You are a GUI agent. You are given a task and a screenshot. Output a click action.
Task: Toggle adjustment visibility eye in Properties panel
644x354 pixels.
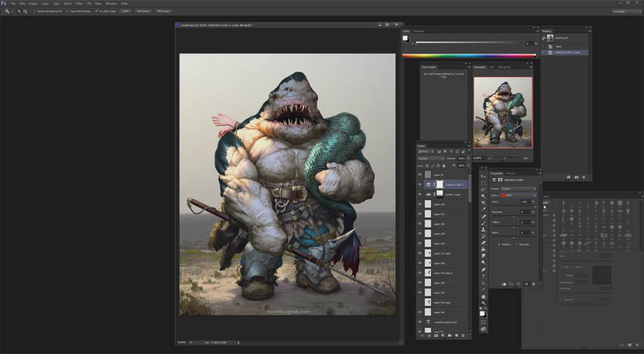526,284
